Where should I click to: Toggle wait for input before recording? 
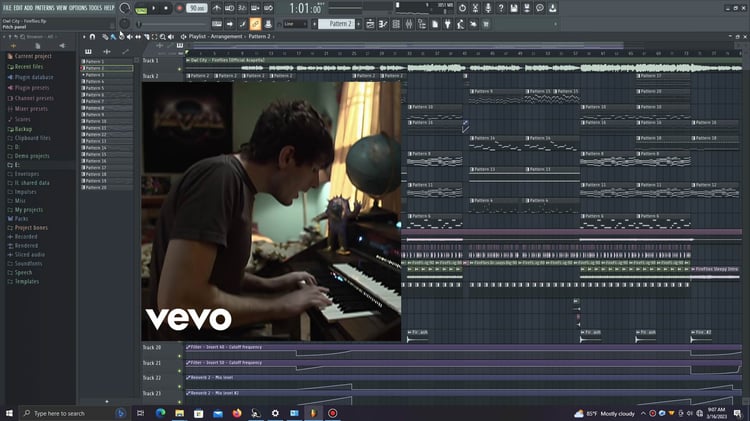tap(230, 8)
